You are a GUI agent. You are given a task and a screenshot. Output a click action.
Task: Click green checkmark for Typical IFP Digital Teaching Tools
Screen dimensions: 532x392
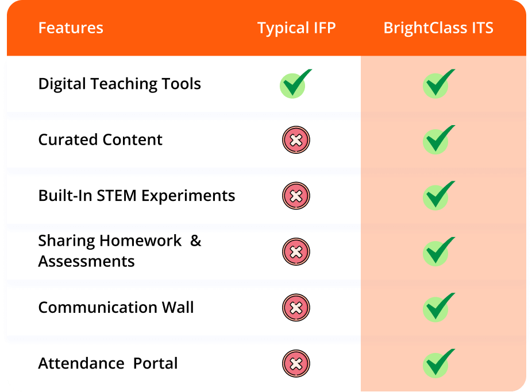coord(295,84)
